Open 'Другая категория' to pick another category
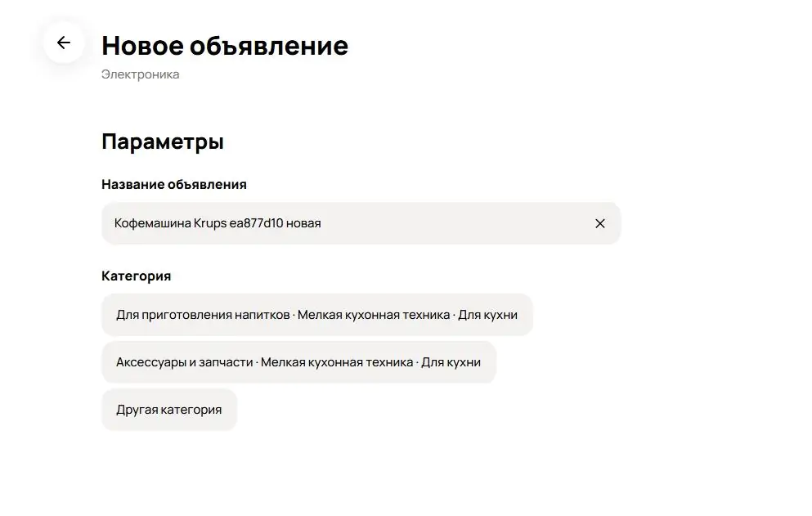 (x=169, y=410)
